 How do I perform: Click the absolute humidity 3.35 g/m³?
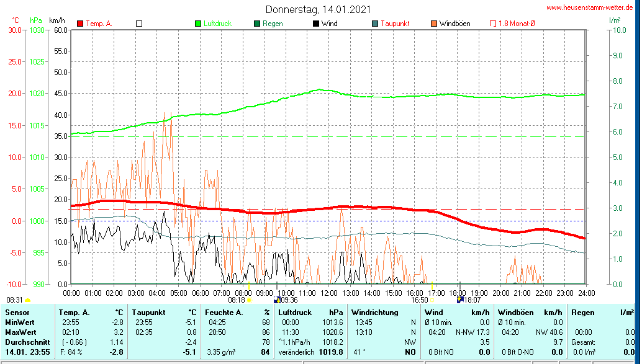[221, 352]
